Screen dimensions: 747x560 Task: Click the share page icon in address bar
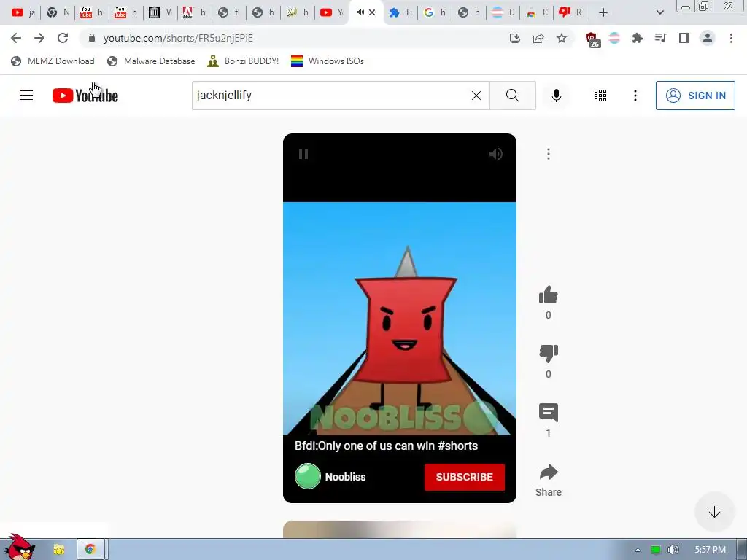(x=538, y=38)
